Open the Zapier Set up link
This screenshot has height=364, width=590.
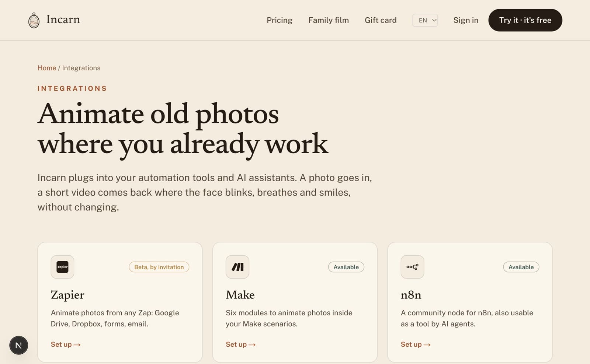(66, 344)
